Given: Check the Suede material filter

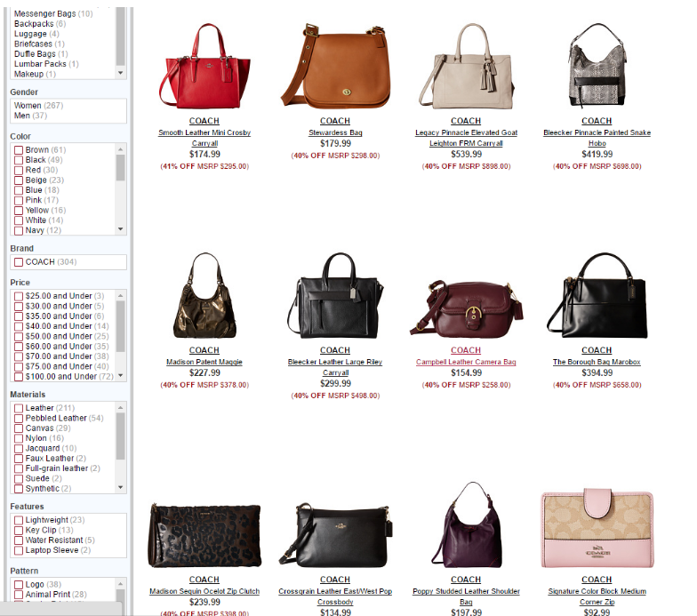Looking at the screenshot, I should 18,478.
